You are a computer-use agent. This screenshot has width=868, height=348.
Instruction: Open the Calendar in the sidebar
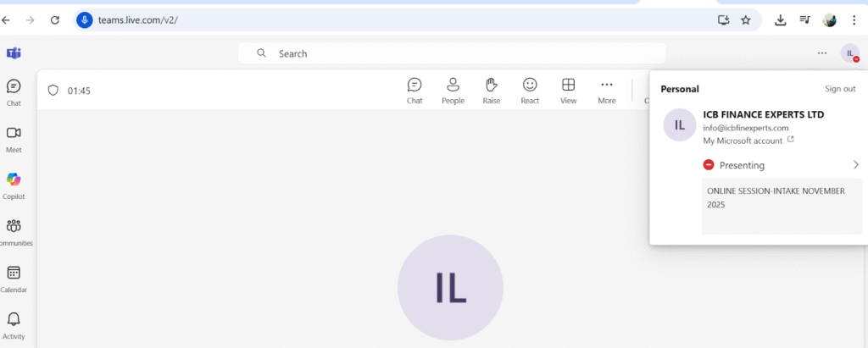coord(14,279)
